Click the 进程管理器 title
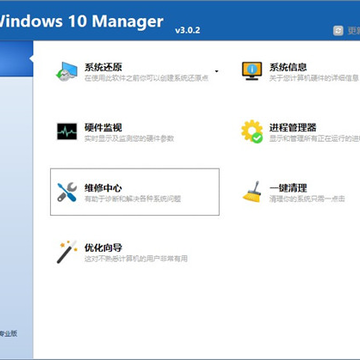360x360 pixels. 293,127
